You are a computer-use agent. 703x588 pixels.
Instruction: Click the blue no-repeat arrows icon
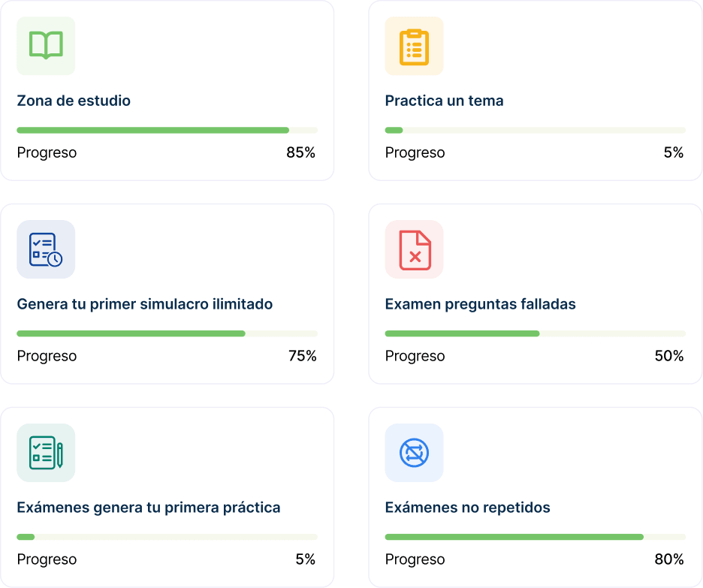click(x=414, y=453)
